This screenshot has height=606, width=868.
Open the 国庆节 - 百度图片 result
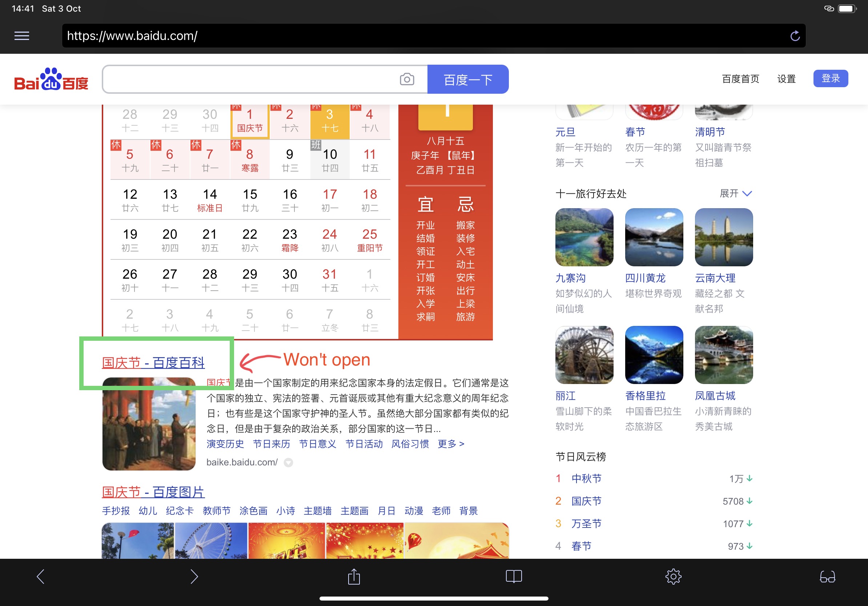pos(153,492)
